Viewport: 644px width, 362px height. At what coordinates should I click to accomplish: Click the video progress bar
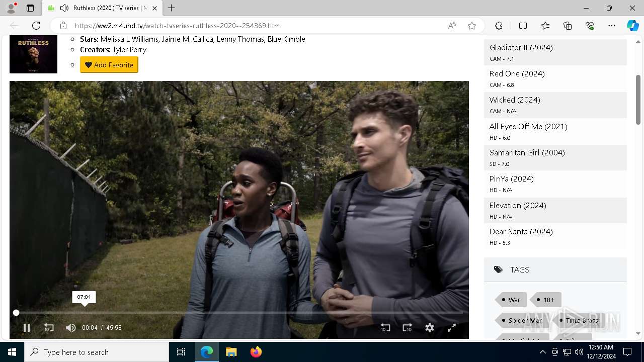coord(239,313)
